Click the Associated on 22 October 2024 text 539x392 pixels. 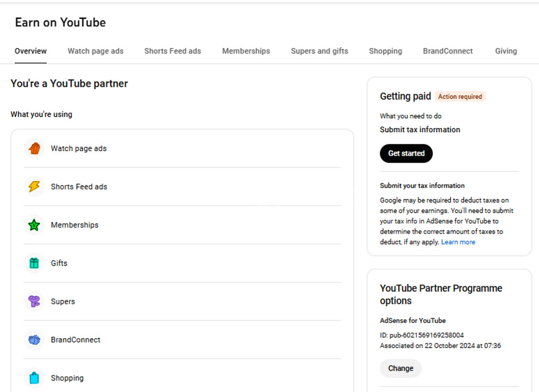pyautogui.click(x=440, y=345)
